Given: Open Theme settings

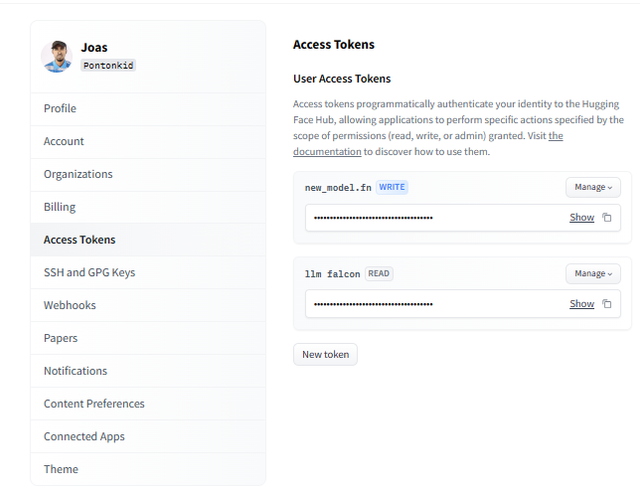Looking at the screenshot, I should pos(61,469).
